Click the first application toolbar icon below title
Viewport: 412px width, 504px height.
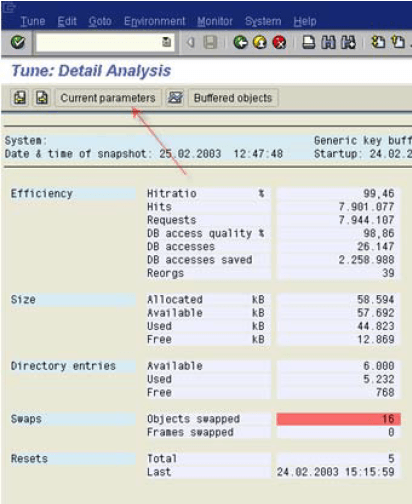click(x=20, y=98)
